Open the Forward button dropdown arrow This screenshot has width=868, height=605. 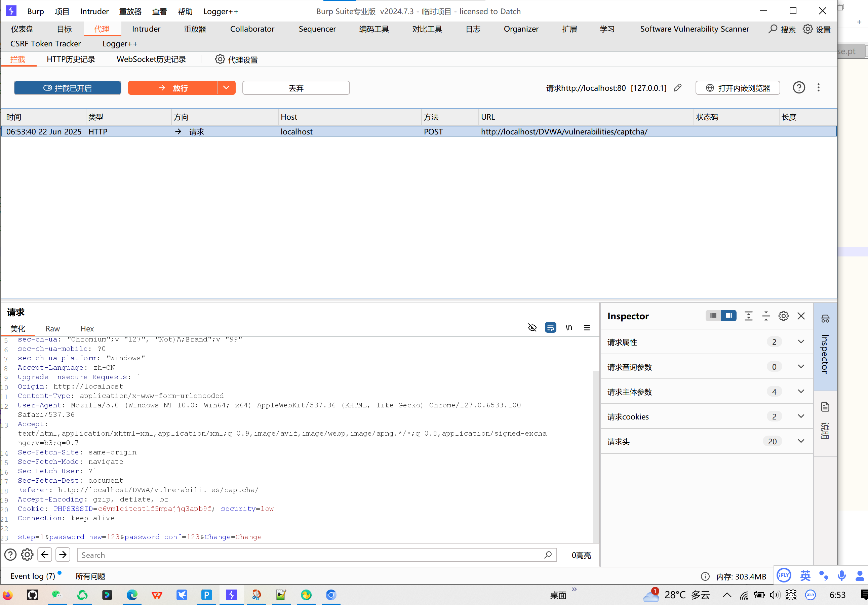[x=226, y=88]
